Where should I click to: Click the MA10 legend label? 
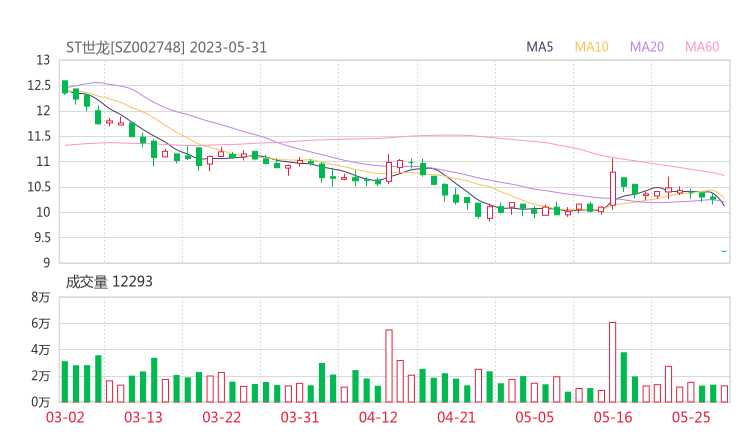click(591, 47)
